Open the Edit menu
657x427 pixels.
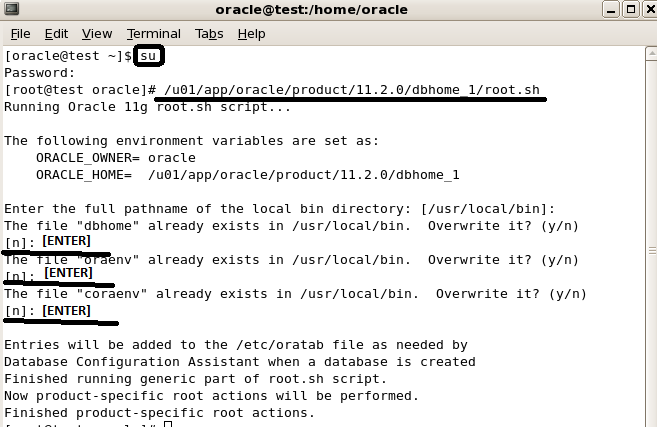coord(57,33)
